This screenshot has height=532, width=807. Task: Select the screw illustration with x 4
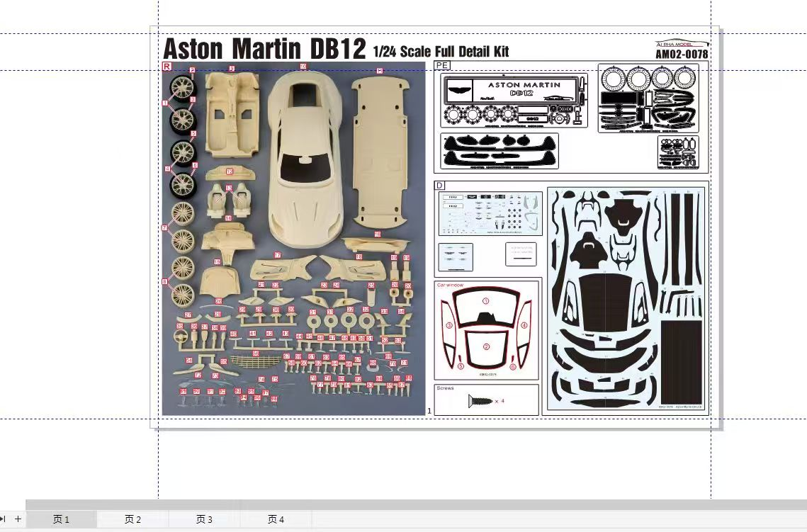[486, 401]
